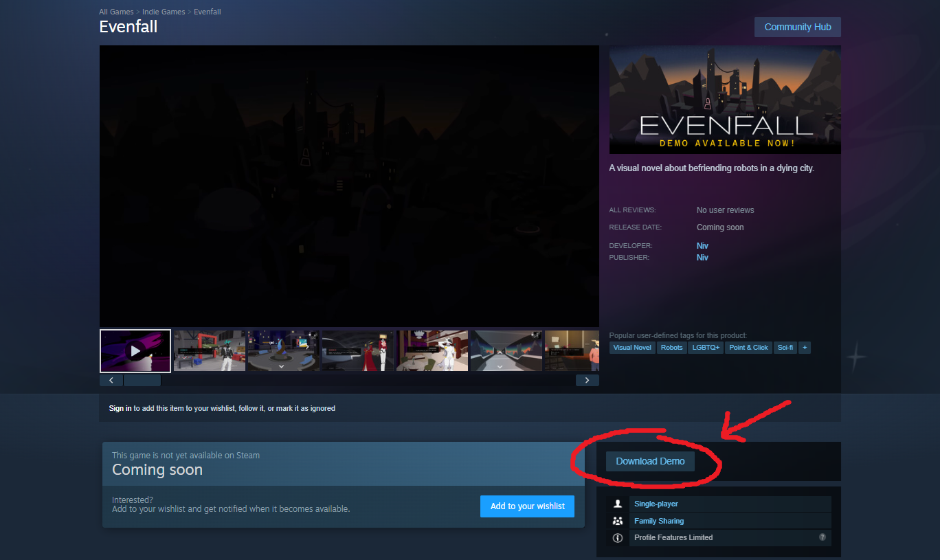Select the Visual Novel tag

[x=632, y=348]
